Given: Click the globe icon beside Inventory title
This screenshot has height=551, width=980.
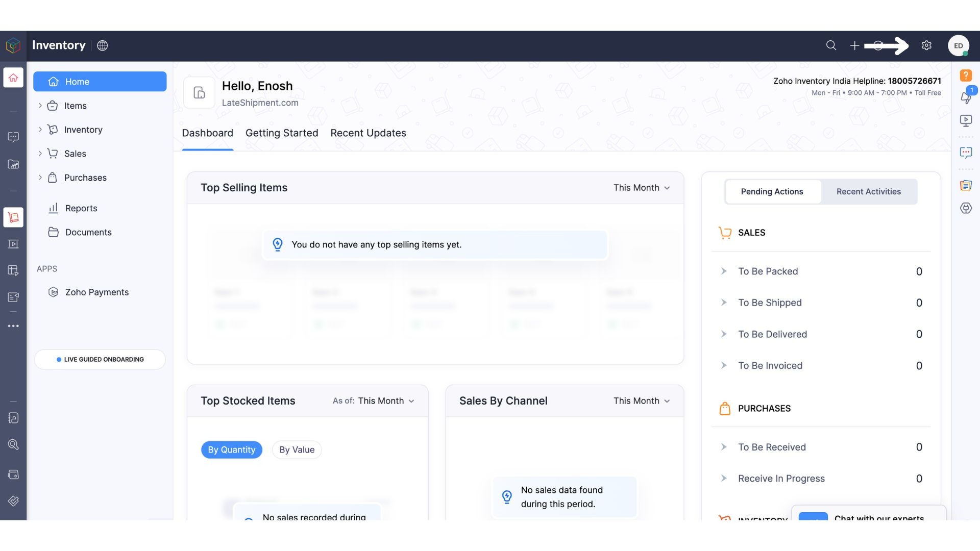Looking at the screenshot, I should tap(103, 45).
